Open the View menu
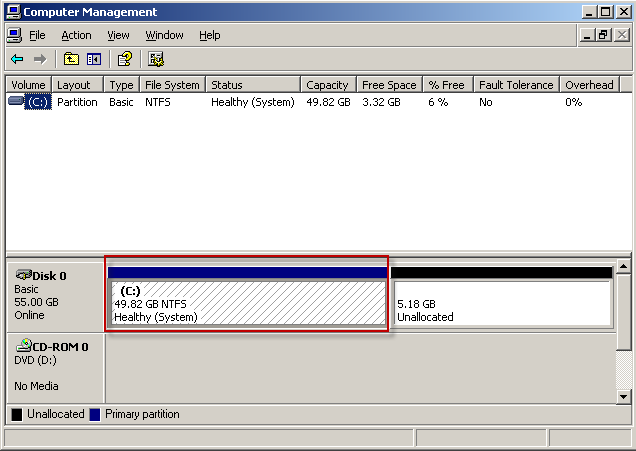The width and height of the screenshot is (636, 451). (x=118, y=35)
